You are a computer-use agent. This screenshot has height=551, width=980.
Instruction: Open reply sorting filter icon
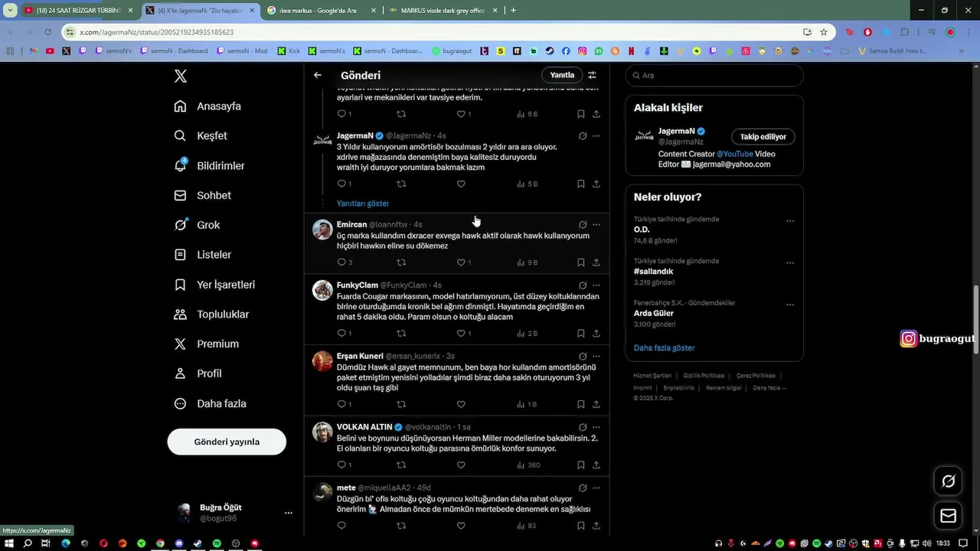[592, 75]
